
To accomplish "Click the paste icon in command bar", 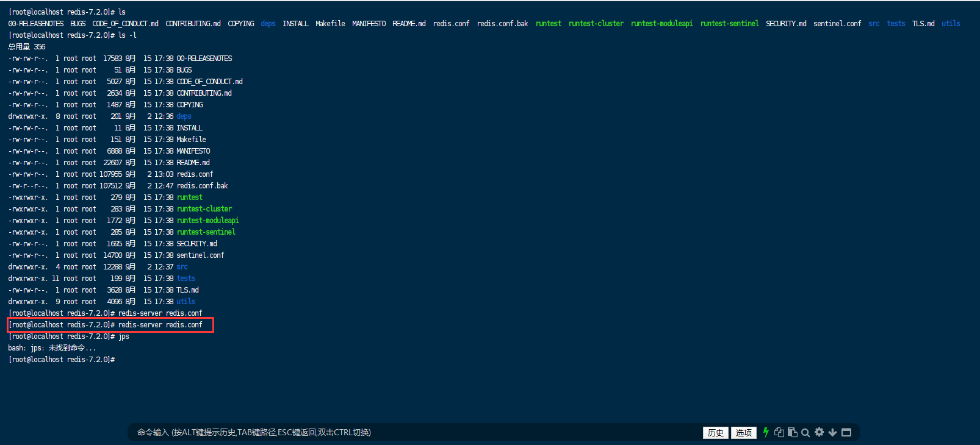I will coord(793,432).
